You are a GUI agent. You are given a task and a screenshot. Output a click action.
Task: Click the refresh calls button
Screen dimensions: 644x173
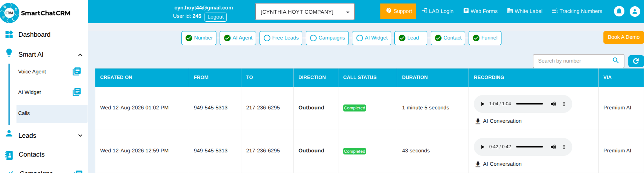point(636,61)
